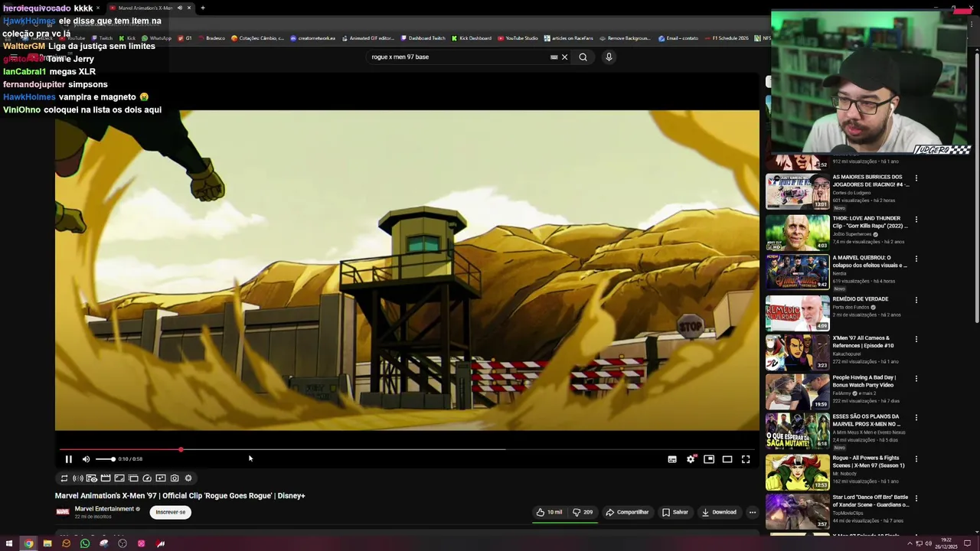Open Animated GIF editor bookmark
The width and height of the screenshot is (980, 551).
point(368,37)
